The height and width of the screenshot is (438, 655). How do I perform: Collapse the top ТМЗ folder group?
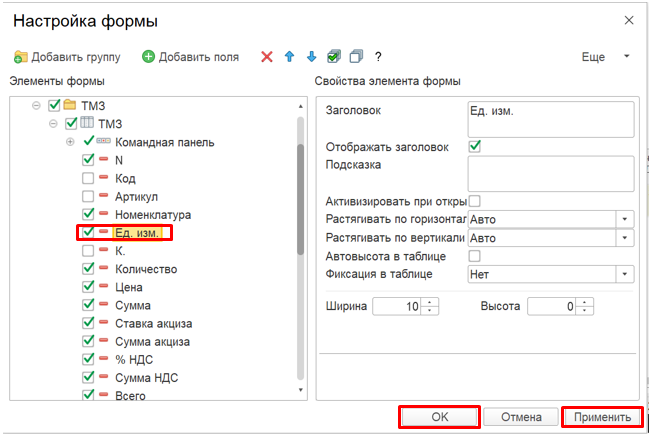tap(36, 106)
